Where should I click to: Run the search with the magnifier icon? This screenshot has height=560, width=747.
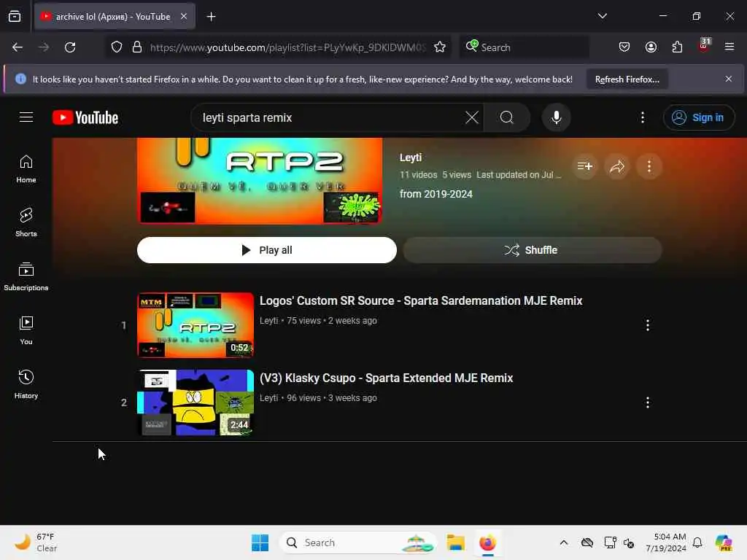tap(507, 117)
